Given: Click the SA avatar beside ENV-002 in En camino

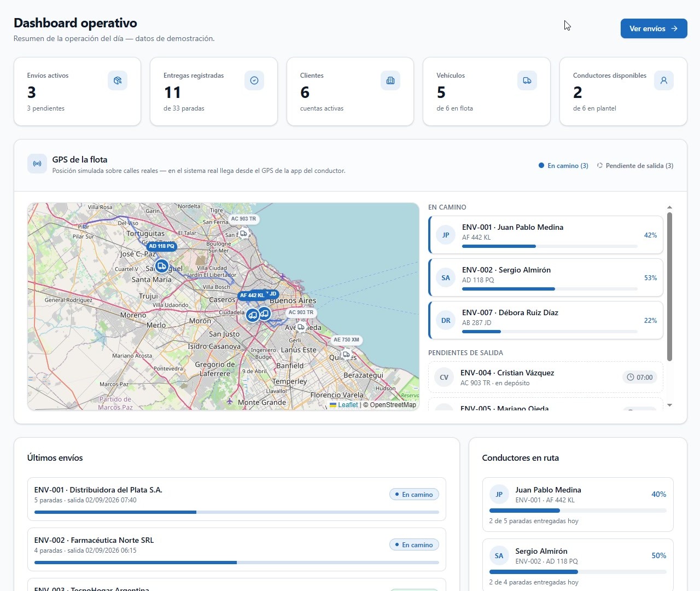Looking at the screenshot, I should [446, 278].
